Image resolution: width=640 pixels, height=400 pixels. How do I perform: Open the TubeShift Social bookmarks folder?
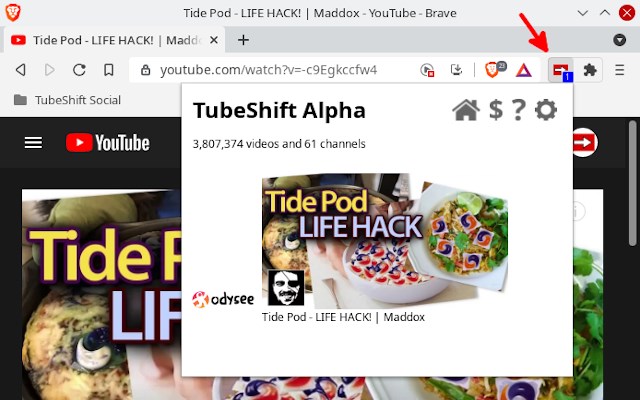click(67, 100)
